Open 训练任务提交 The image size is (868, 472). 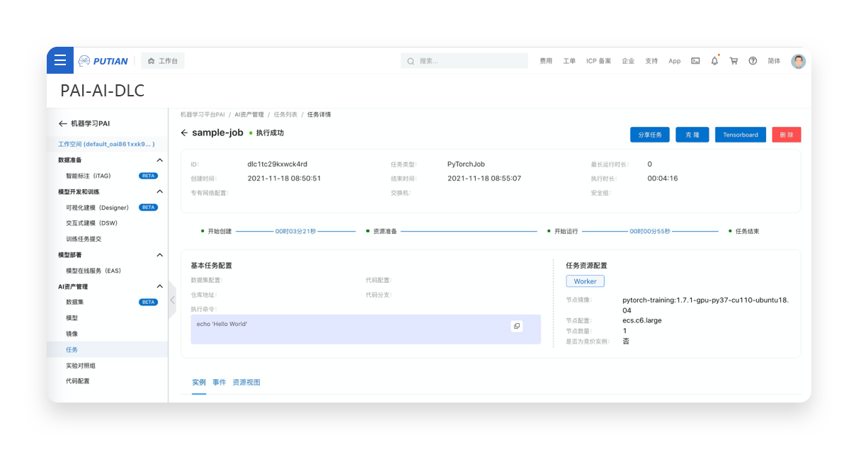84,239
